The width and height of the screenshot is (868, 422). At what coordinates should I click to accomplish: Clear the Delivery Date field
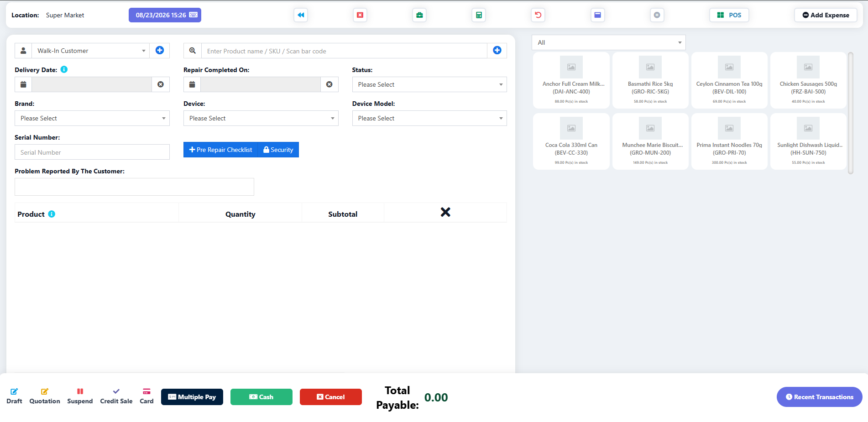pos(161,84)
